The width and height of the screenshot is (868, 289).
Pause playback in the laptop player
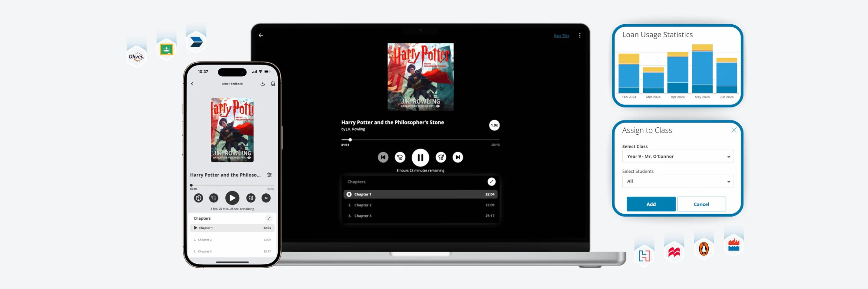[420, 158]
